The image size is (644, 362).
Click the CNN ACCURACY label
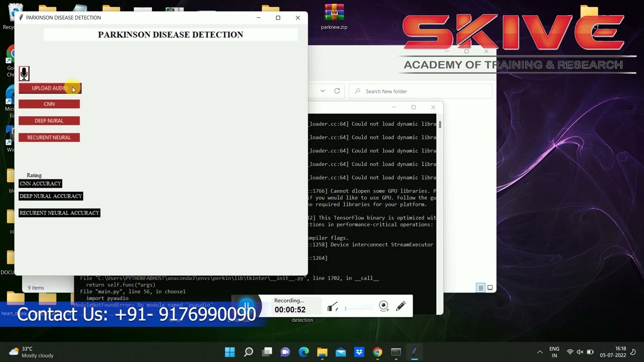point(40,184)
